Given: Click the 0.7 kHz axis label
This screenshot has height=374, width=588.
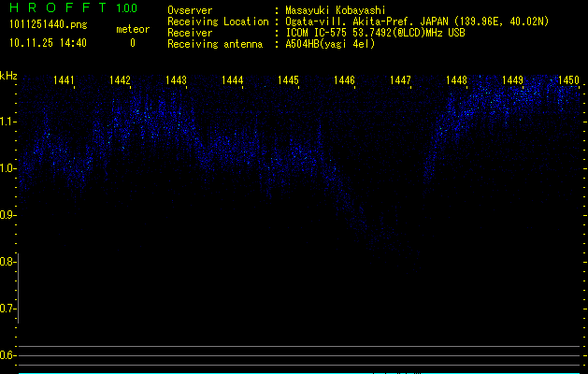Looking at the screenshot, I should (x=7, y=309).
